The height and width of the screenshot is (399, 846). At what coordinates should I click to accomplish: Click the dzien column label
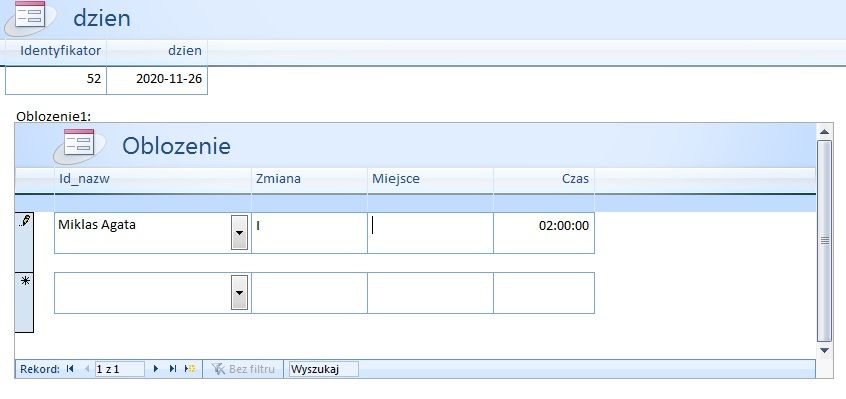[185, 51]
